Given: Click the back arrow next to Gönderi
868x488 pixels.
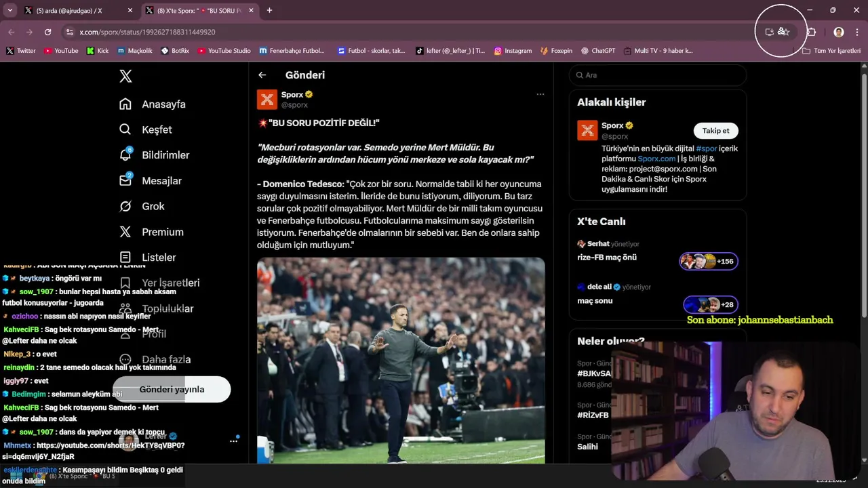Looking at the screenshot, I should pos(262,75).
